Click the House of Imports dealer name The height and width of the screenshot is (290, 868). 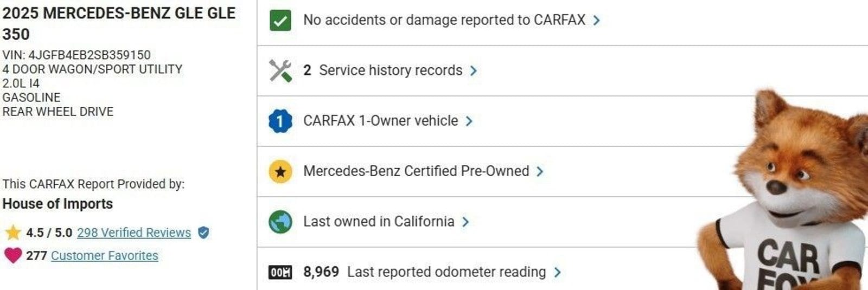58,204
